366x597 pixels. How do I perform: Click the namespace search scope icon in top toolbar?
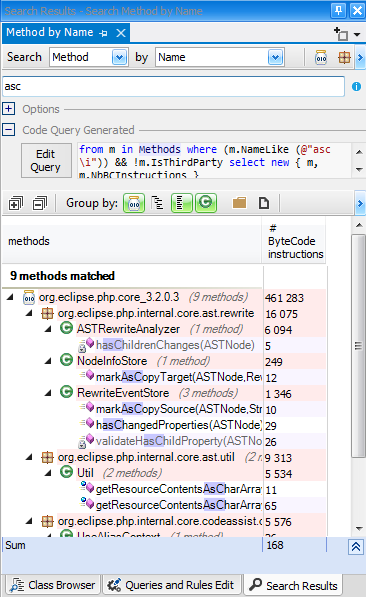click(344, 57)
